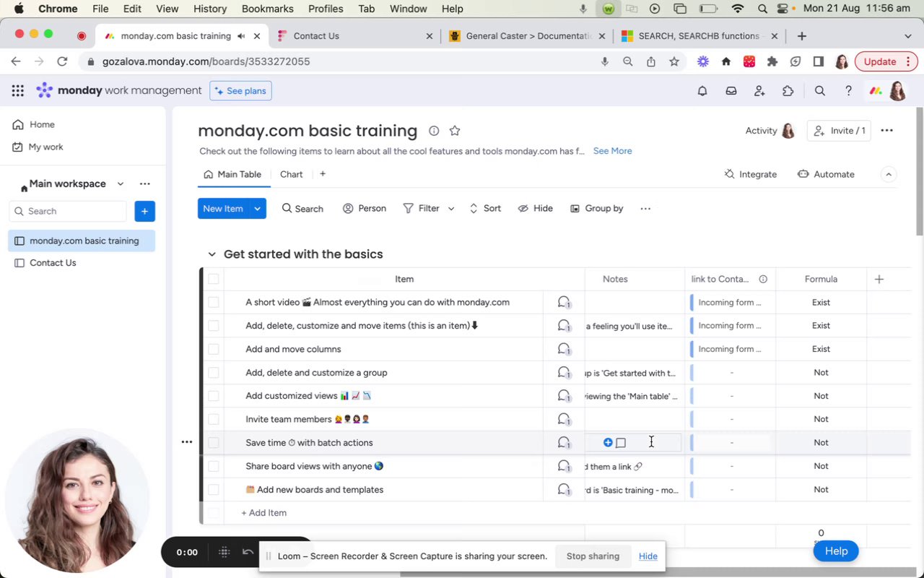Check the box for Add customized views row
The image size is (924, 578).
213,396
